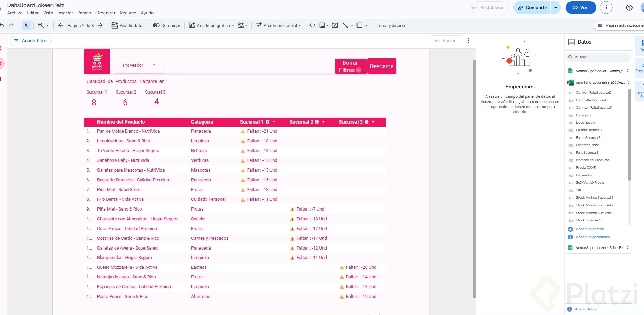This screenshot has width=644, height=315.
Task: Open the line tool options arrow
Action: (x=352, y=25)
